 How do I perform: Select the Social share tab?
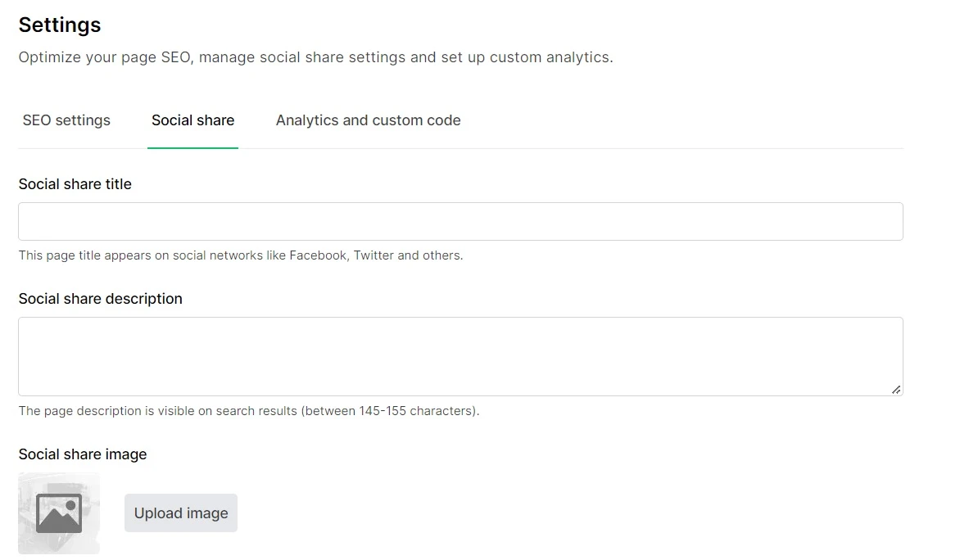(192, 120)
